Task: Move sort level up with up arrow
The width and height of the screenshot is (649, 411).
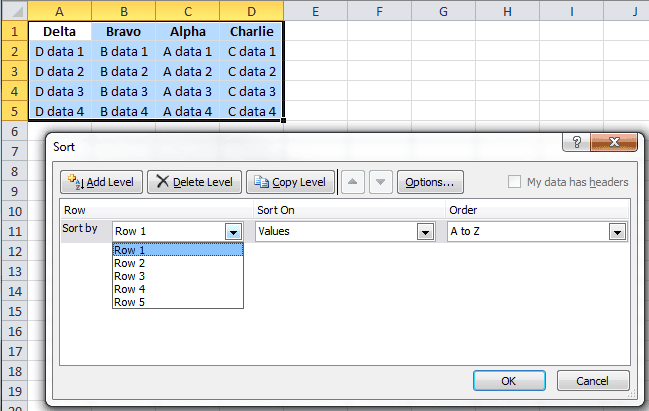Action: (353, 182)
